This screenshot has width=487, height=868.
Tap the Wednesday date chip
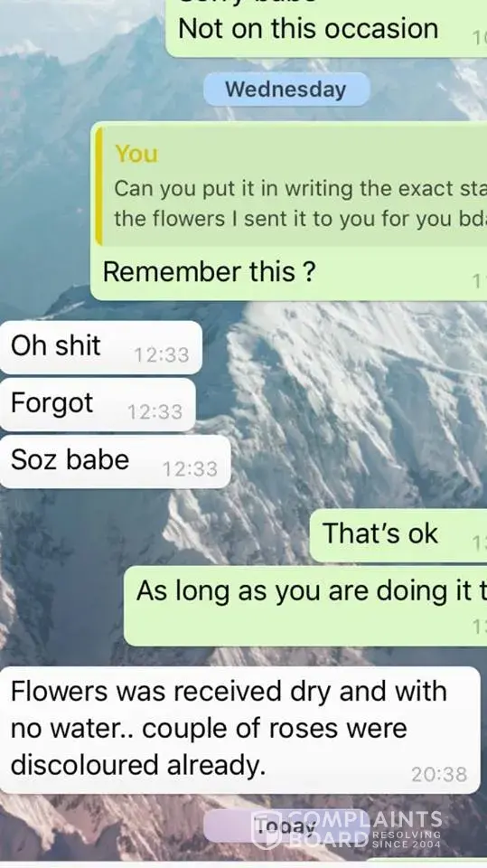point(286,90)
